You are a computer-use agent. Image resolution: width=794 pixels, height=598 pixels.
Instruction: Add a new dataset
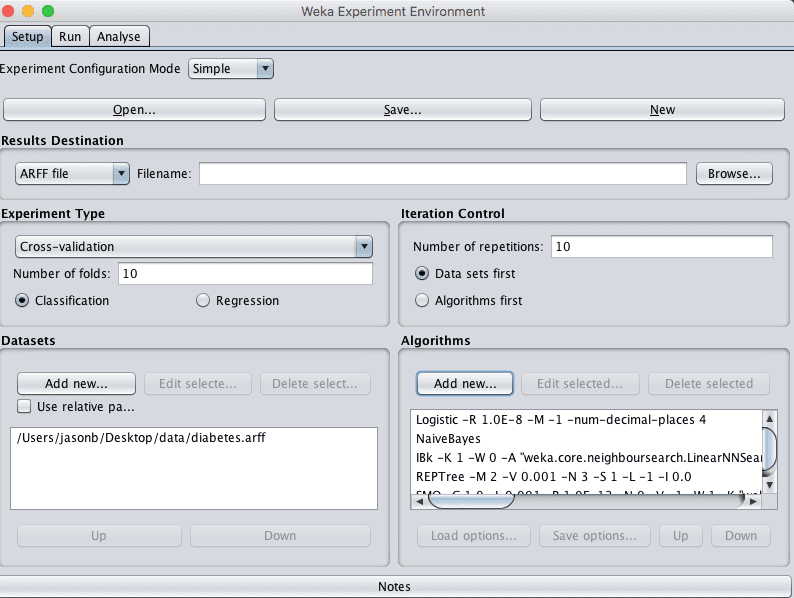click(76, 383)
